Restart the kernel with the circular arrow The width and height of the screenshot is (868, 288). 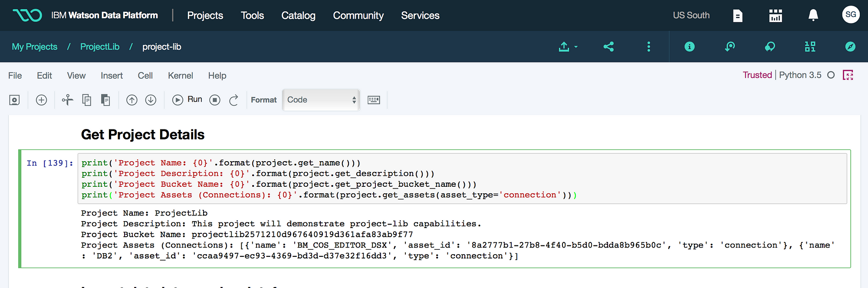[233, 100]
